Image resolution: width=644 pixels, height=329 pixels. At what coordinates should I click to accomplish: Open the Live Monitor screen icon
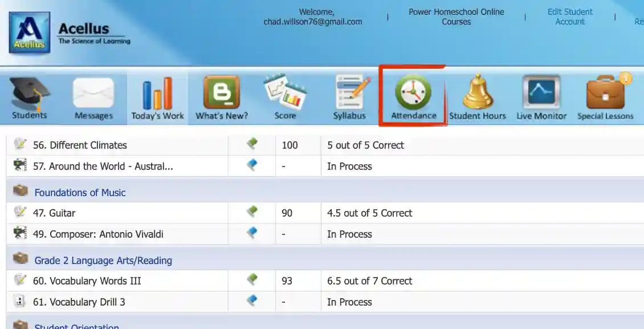pos(541,92)
